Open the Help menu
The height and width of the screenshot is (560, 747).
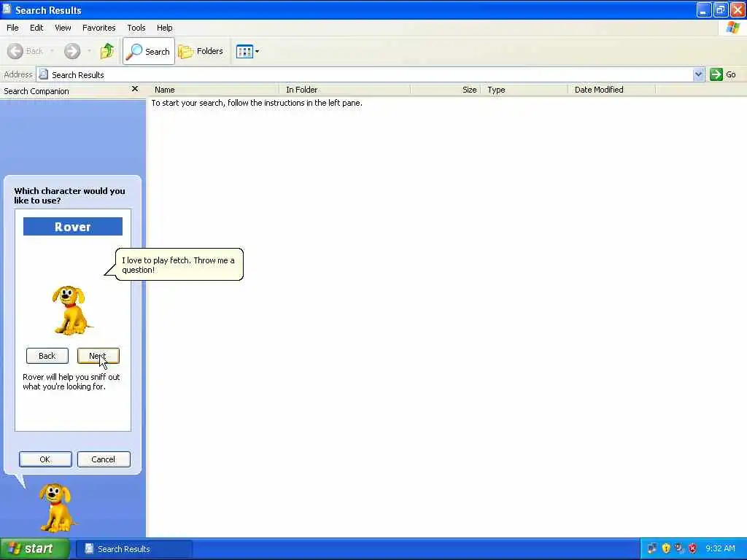tap(164, 28)
